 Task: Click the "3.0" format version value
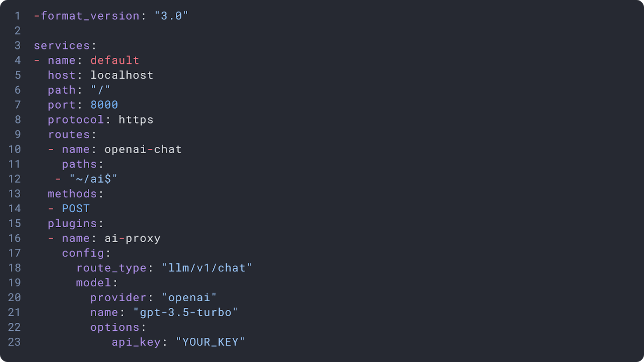click(x=171, y=16)
